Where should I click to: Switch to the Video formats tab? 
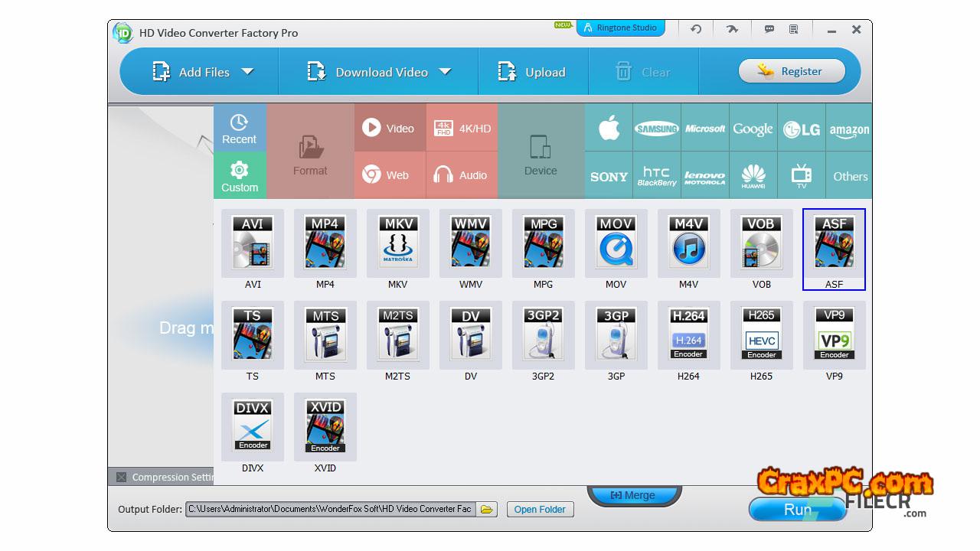(390, 128)
